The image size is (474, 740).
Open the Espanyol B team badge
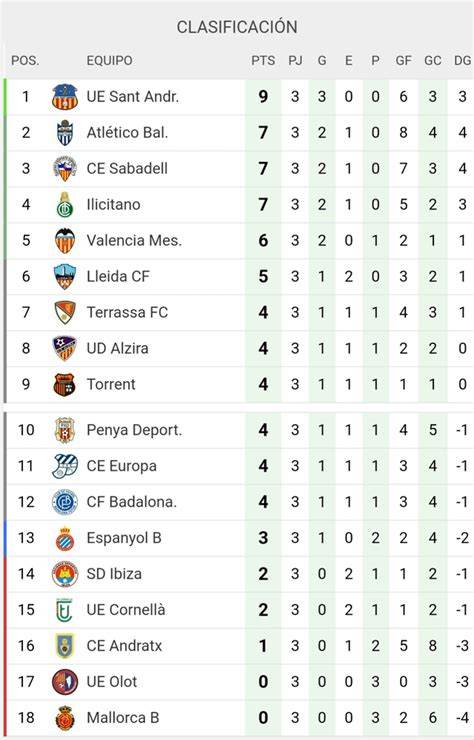(x=65, y=538)
